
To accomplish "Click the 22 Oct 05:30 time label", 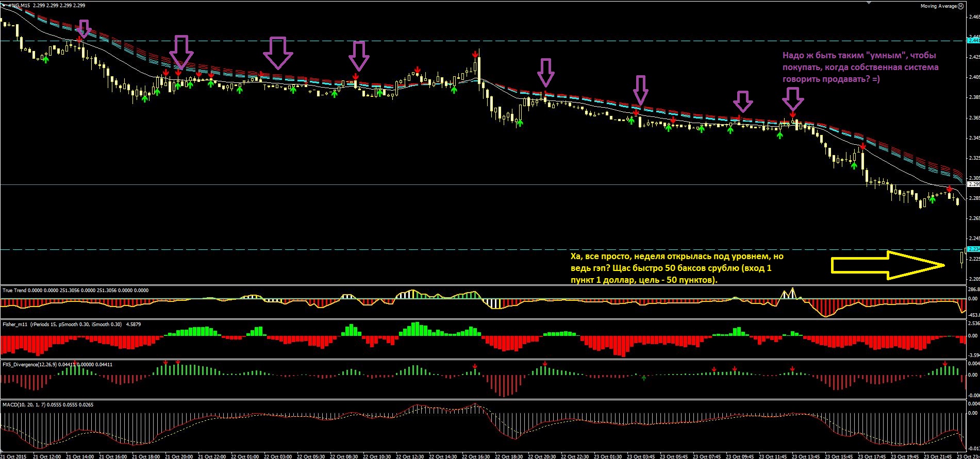I will [x=311, y=456].
